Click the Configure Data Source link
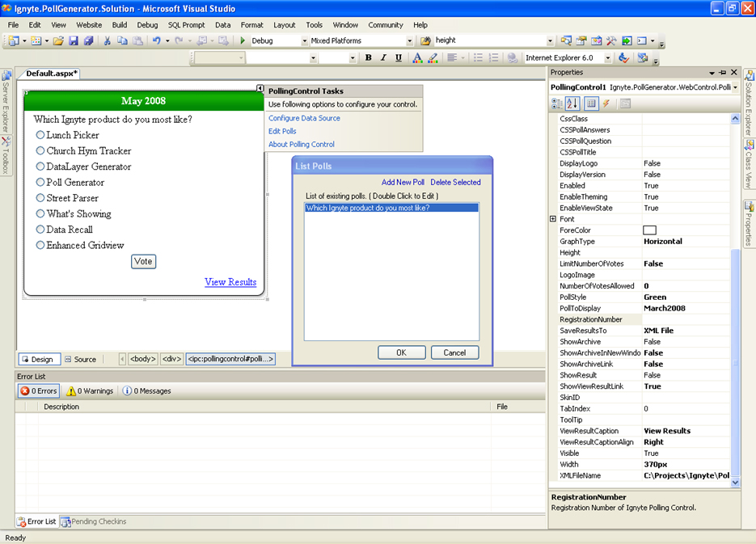Viewport: 756px width, 544px height. click(x=304, y=118)
